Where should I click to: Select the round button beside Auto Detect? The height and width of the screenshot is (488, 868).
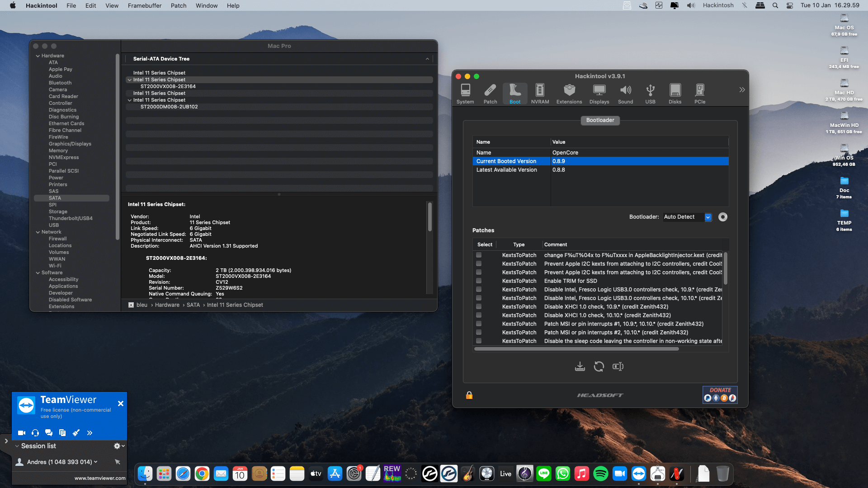tap(723, 217)
